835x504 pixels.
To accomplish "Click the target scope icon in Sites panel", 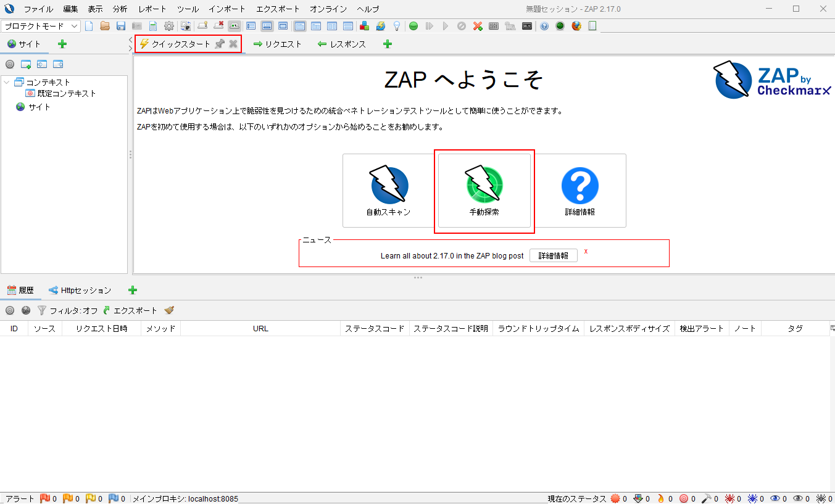I will point(10,64).
